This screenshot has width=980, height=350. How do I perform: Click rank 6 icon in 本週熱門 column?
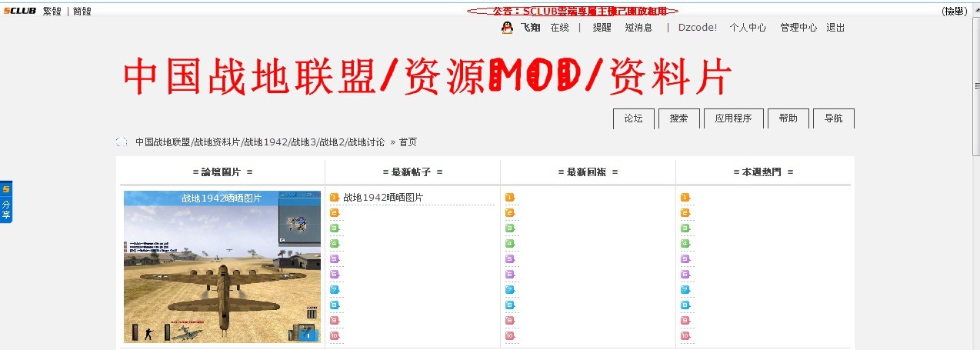(x=685, y=275)
